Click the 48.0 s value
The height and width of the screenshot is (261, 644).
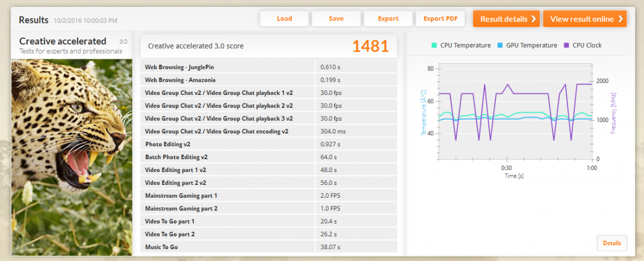tap(328, 170)
